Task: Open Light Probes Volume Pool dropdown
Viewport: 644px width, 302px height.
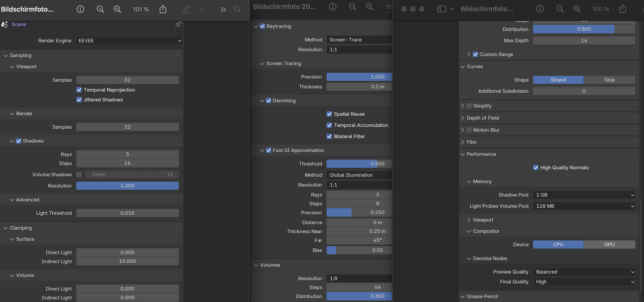Action: (x=584, y=206)
